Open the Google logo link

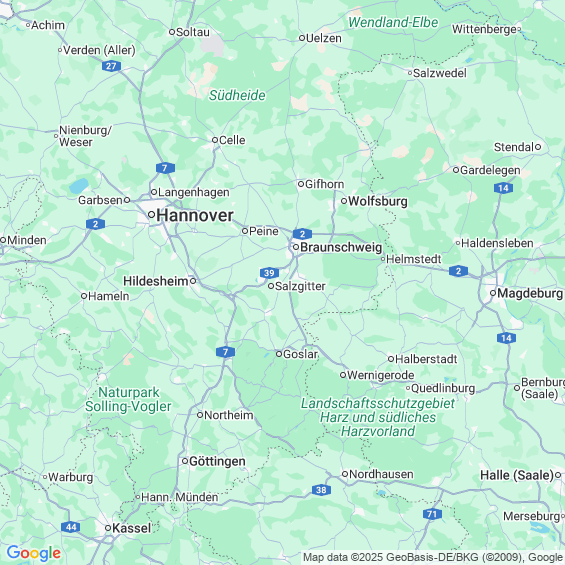pos(34,553)
